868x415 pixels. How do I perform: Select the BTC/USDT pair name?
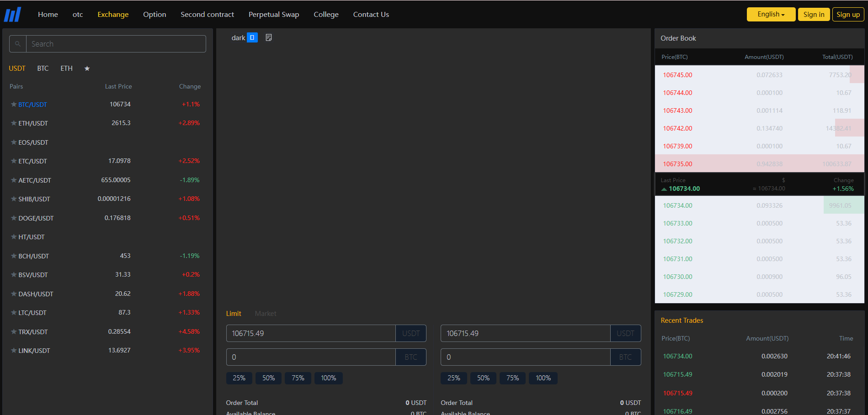tap(33, 105)
